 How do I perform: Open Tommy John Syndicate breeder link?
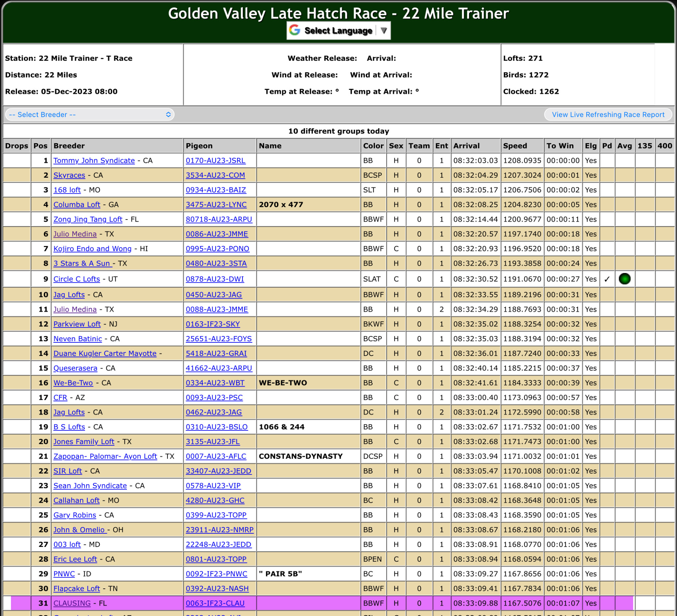click(x=94, y=160)
